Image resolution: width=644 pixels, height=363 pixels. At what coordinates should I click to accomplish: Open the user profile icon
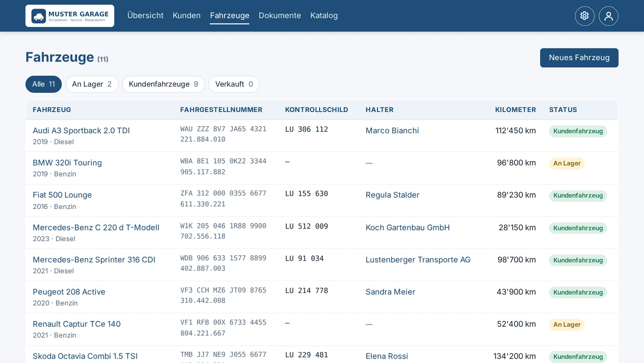pyautogui.click(x=609, y=16)
